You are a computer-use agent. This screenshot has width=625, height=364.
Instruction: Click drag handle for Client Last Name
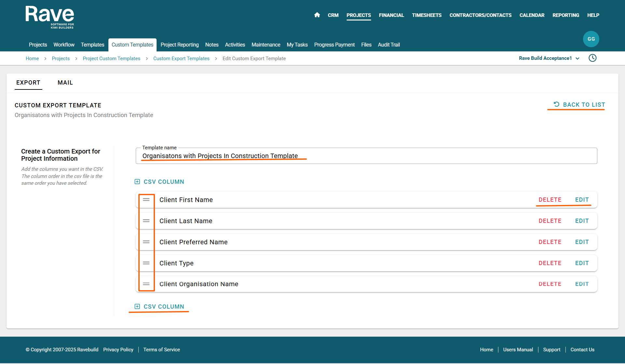146,221
